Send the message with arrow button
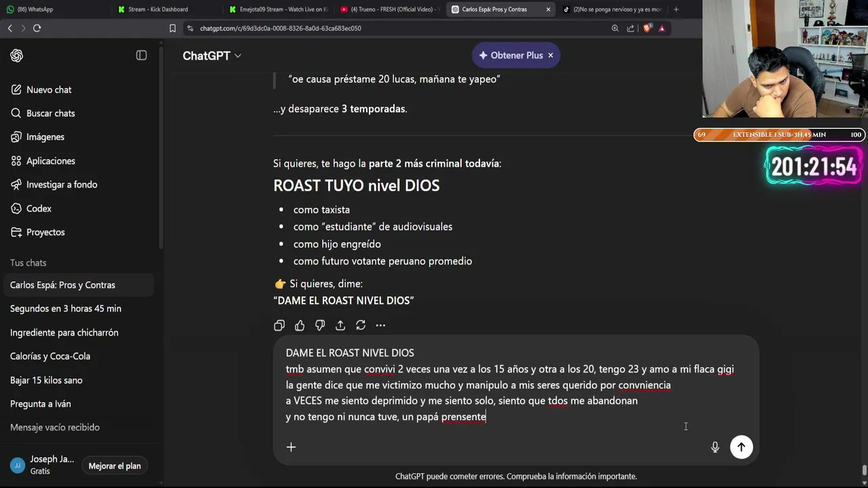The width and height of the screenshot is (868, 488). [x=741, y=447]
